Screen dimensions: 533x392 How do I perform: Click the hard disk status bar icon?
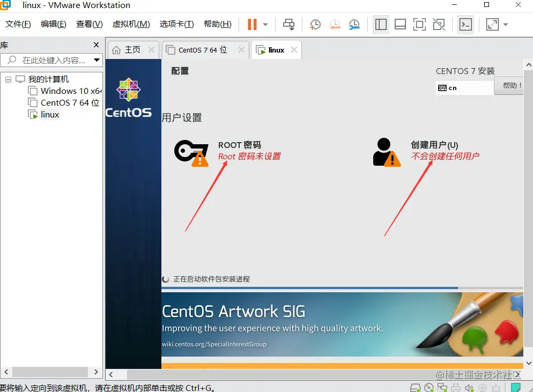click(416, 388)
